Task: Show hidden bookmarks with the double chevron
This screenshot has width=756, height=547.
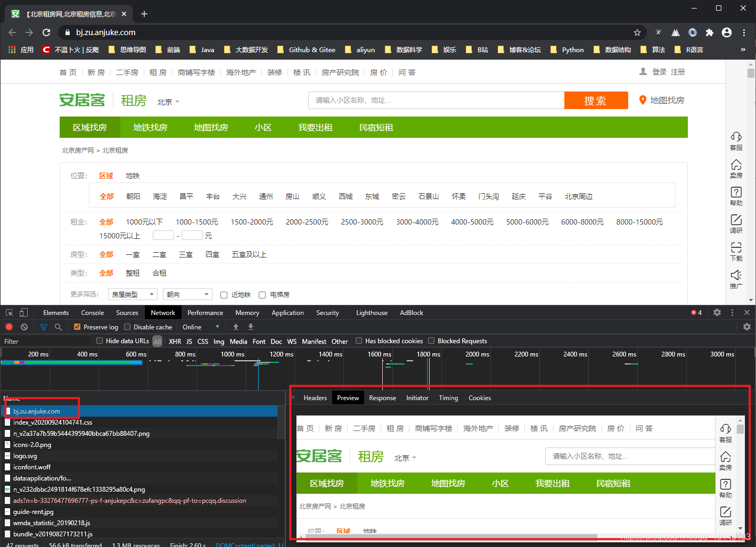Action: [x=743, y=49]
